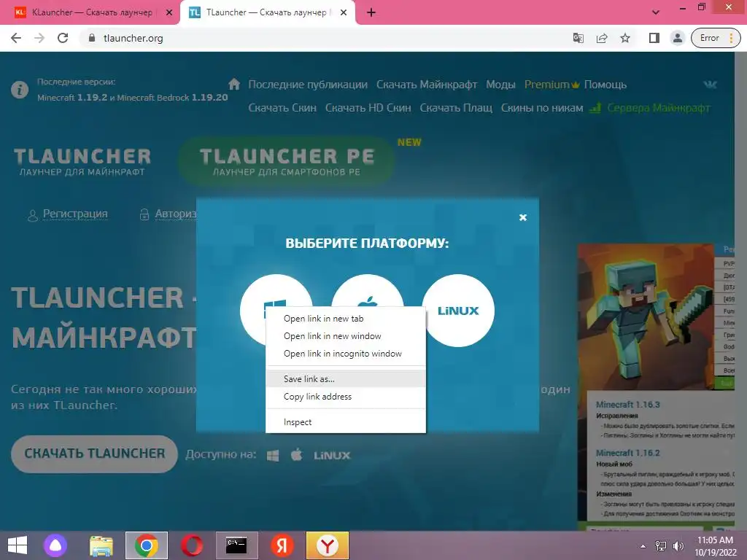Click the padlock site info icon
747x560 pixels.
[92, 38]
